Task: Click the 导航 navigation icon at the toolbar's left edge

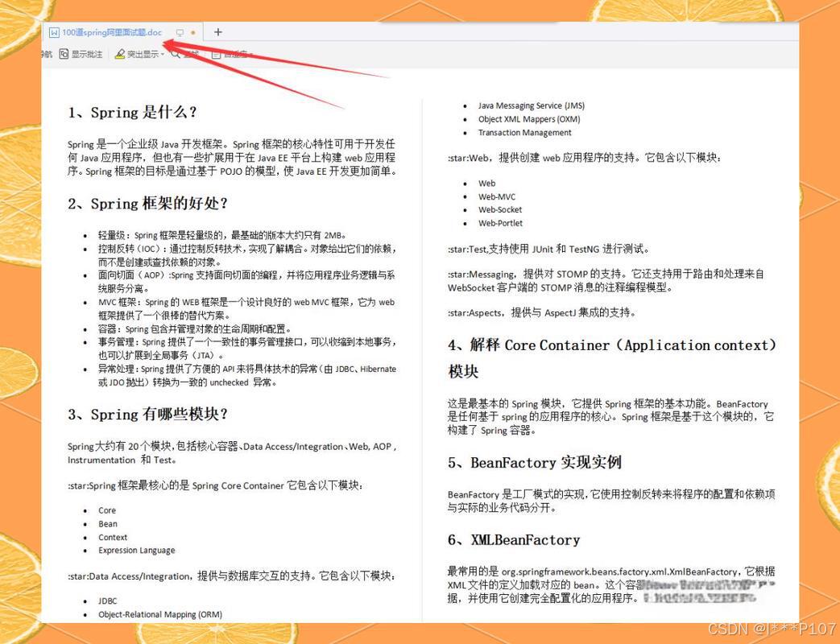Action: pyautogui.click(x=46, y=54)
